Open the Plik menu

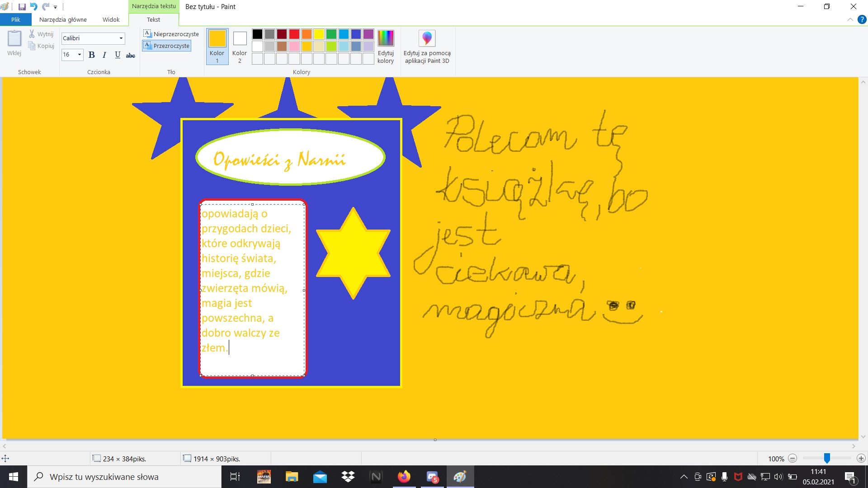16,19
